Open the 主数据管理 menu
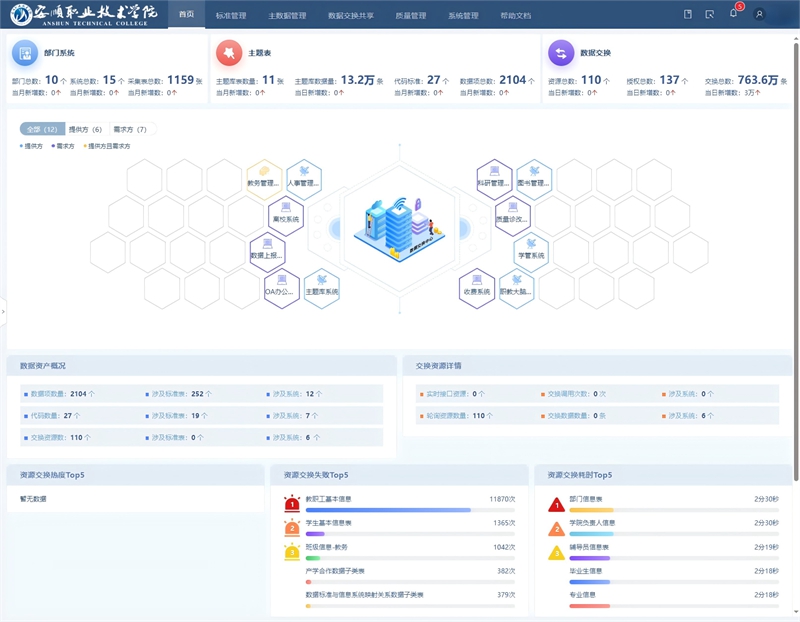The width and height of the screenshot is (800, 622). (287, 15)
